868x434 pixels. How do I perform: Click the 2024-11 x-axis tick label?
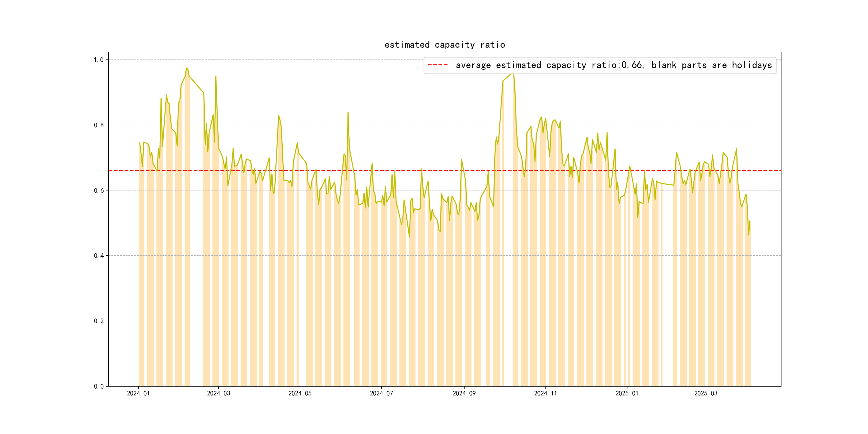tap(545, 393)
